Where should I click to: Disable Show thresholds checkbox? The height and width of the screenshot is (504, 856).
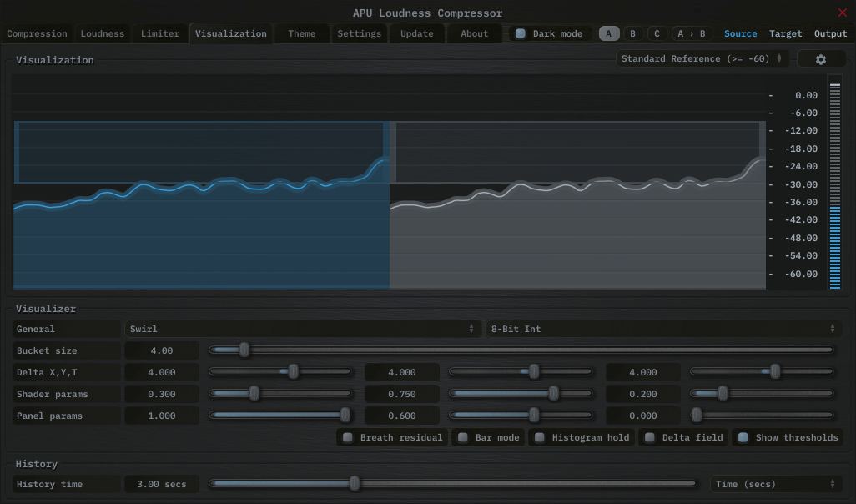743,437
